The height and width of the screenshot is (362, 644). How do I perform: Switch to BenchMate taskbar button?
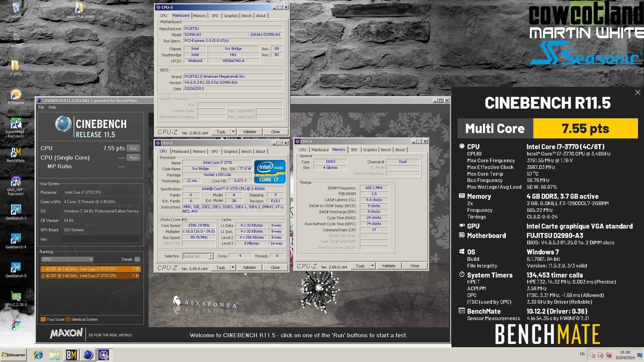click(x=71, y=355)
